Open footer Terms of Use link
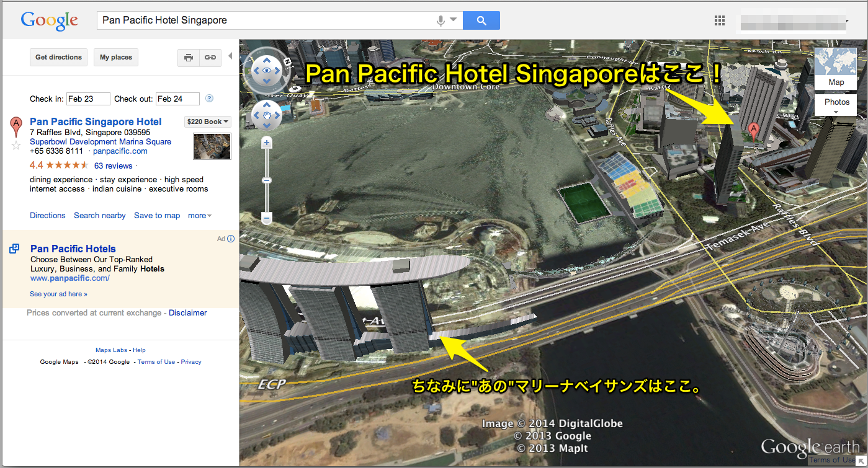Image resolution: width=868 pixels, height=468 pixels. click(x=156, y=362)
